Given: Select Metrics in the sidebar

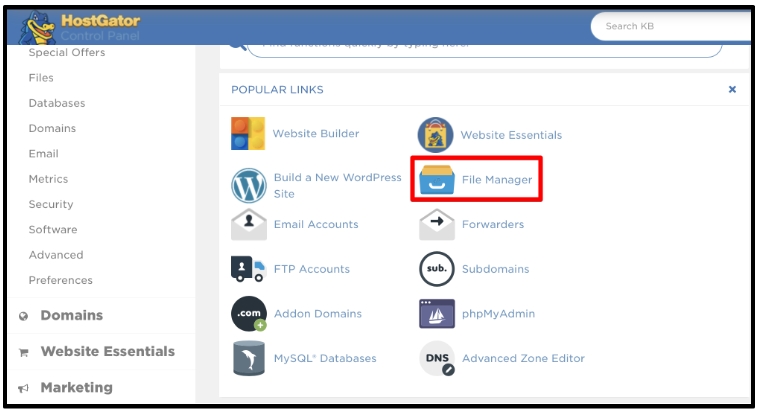Looking at the screenshot, I should (48, 179).
